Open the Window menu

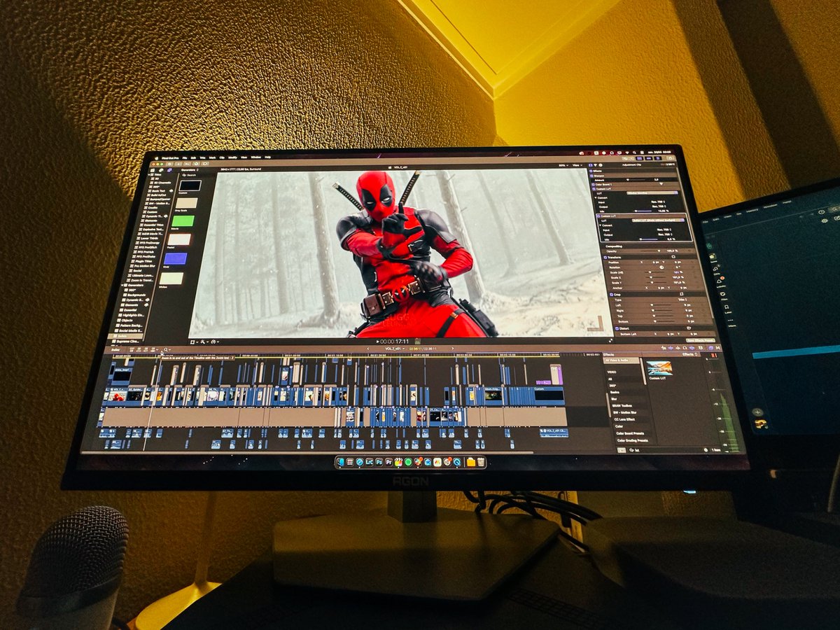pyautogui.click(x=256, y=157)
